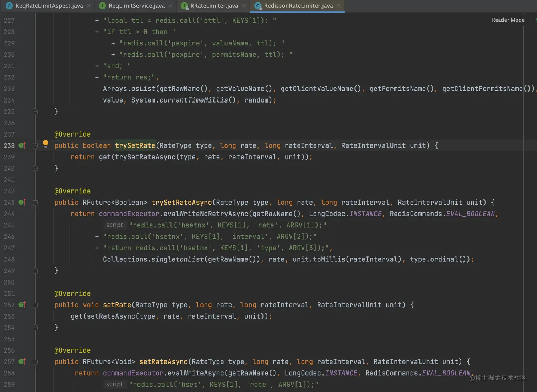The image size is (537, 392).
Task: Click unit.toMillis on line 248
Action: 319,259
